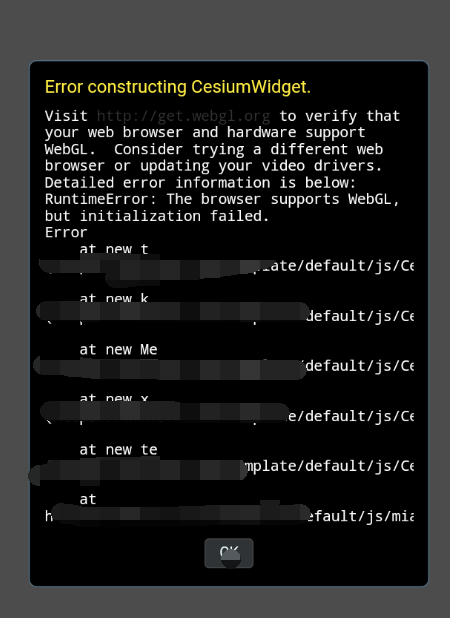
Task: Select the 'at new x' stack line
Action: tap(113, 398)
